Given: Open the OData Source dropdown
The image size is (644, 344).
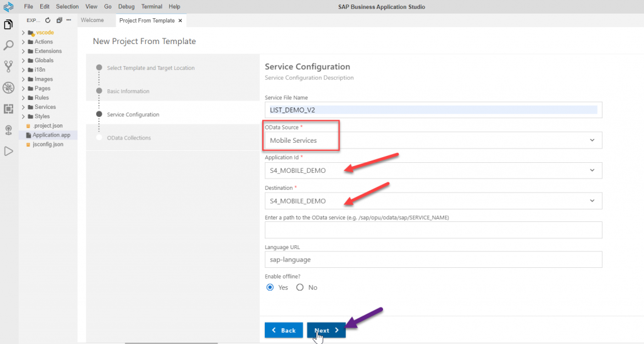Looking at the screenshot, I should click(433, 140).
